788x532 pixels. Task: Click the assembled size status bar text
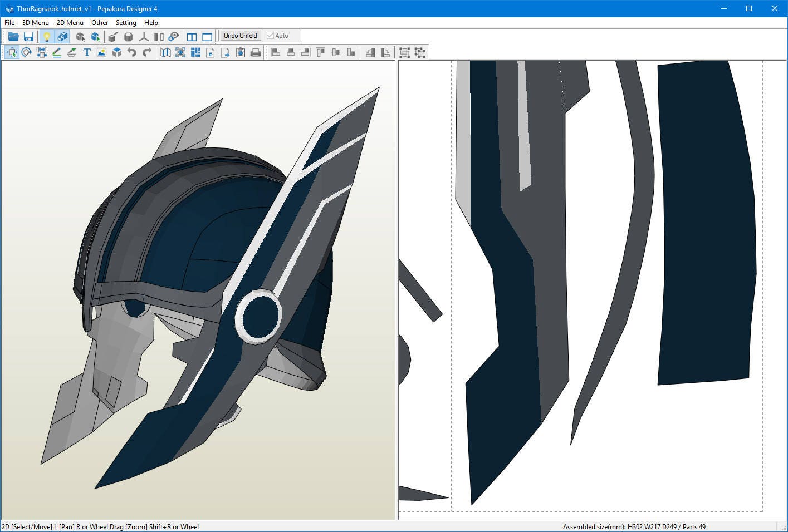[634, 526]
